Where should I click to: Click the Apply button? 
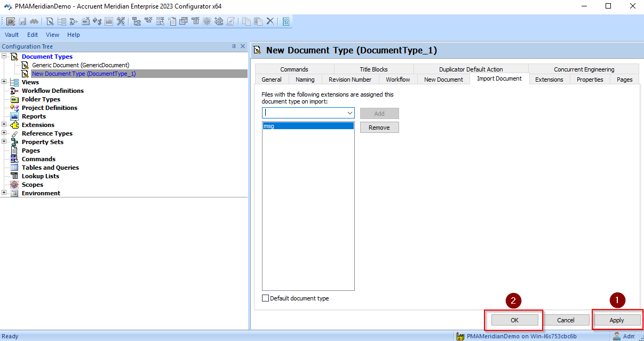click(x=617, y=320)
